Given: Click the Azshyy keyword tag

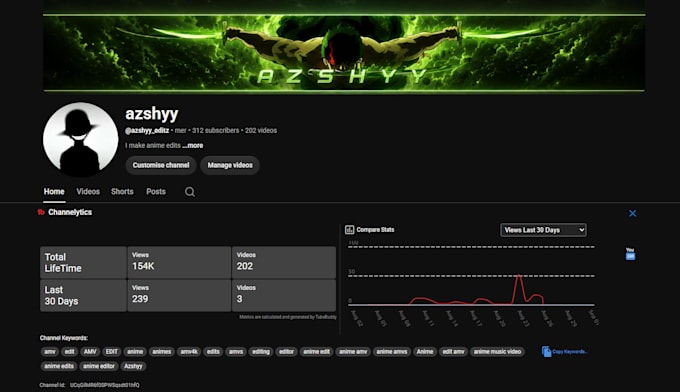Looking at the screenshot, I should (133, 366).
